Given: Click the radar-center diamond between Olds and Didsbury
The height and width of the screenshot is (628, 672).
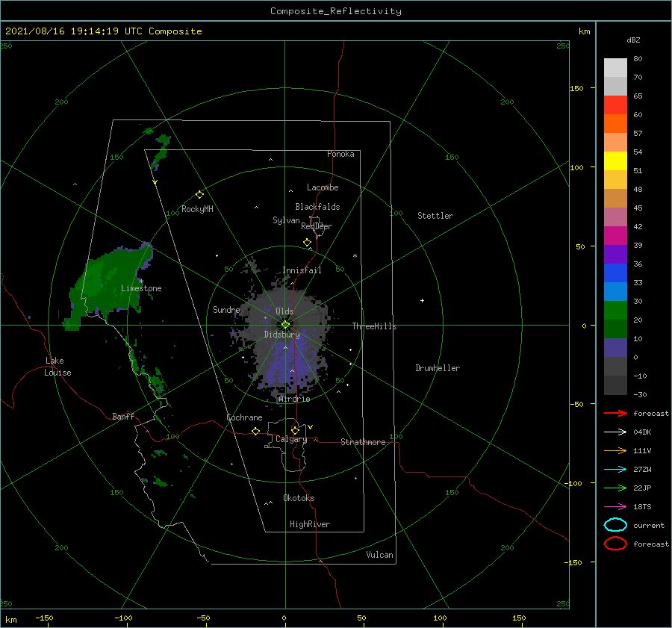Looking at the screenshot, I should pos(285,325).
